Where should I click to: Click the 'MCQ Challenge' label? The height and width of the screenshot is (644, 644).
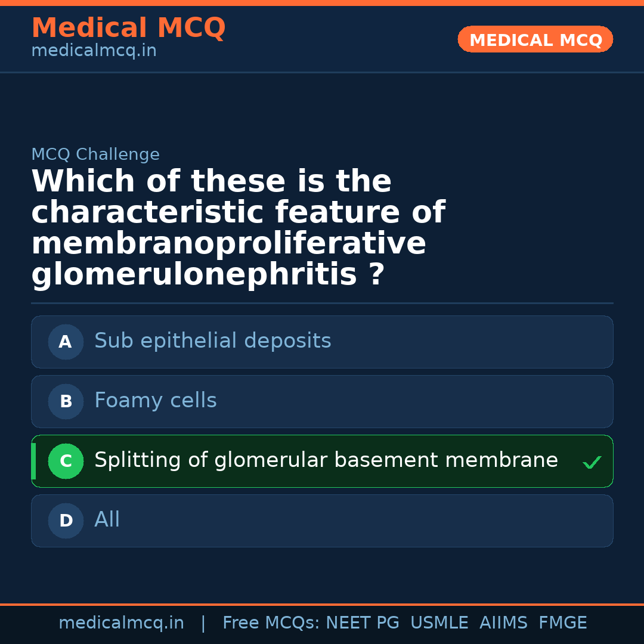tap(95, 154)
